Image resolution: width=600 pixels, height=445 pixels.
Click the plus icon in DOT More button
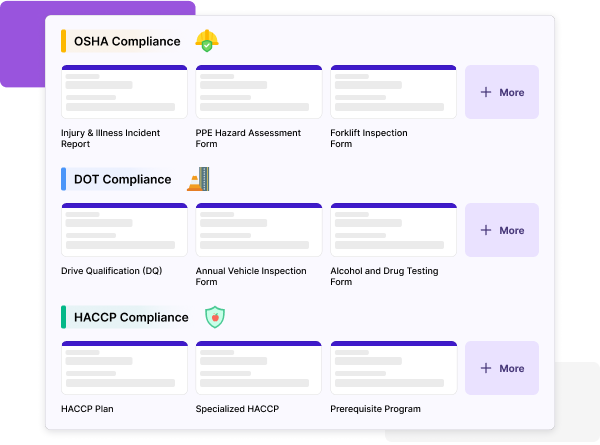486,230
